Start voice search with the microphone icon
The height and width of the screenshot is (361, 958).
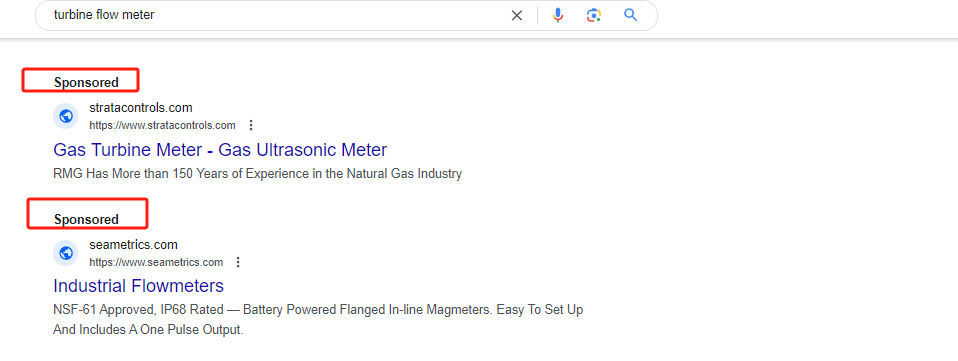[558, 15]
